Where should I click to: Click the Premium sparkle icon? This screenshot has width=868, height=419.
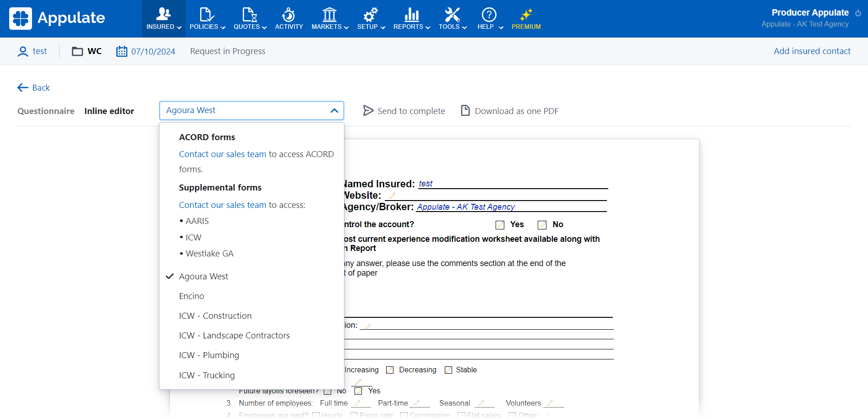click(x=526, y=15)
